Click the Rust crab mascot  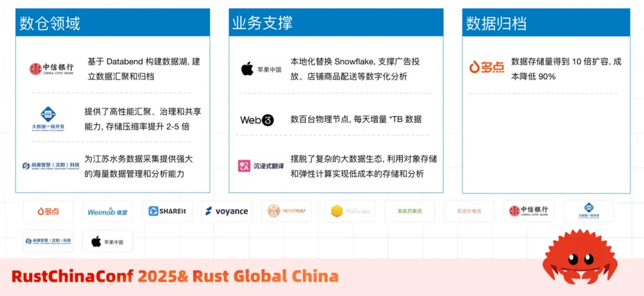coord(580,257)
